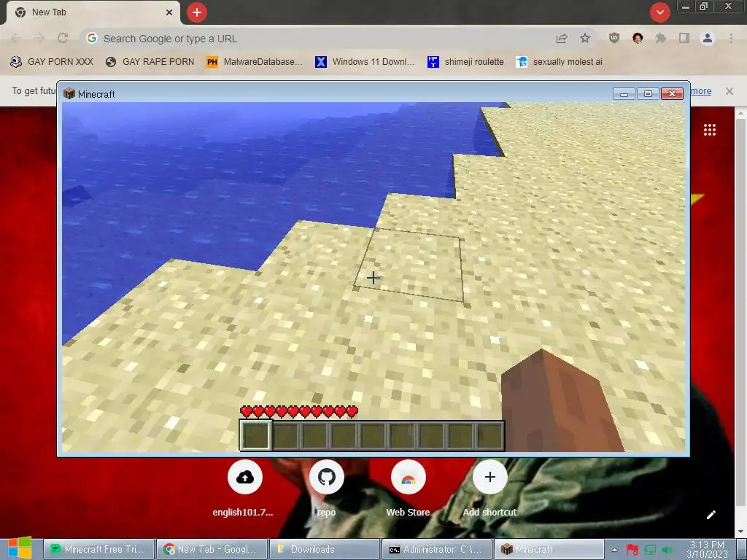
Task: Open the Google apps grid icon
Action: point(710,130)
